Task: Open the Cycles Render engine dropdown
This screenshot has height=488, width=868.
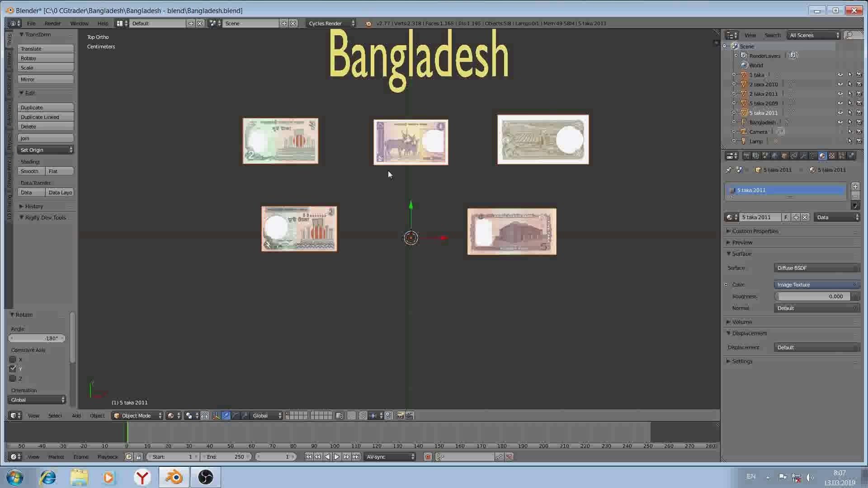Action: click(x=331, y=23)
